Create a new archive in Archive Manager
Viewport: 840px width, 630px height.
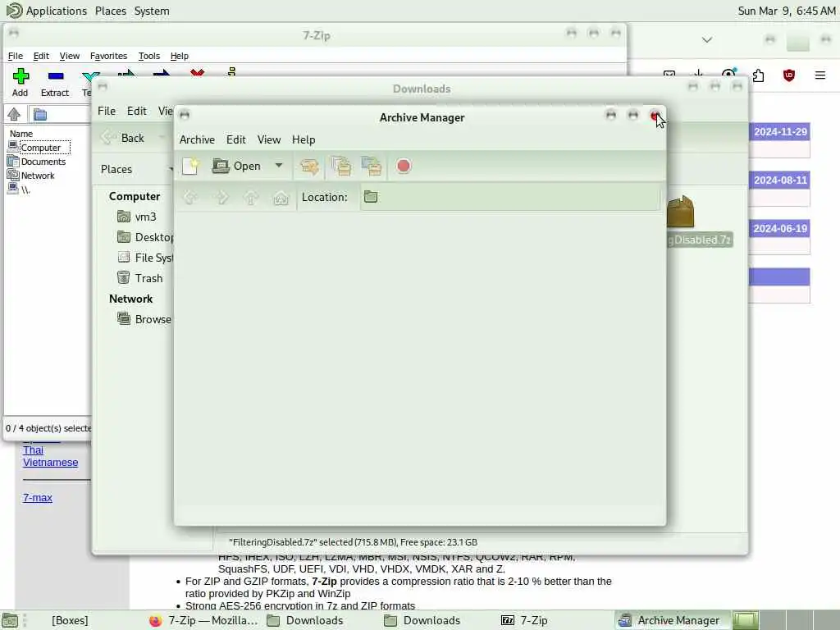point(190,167)
